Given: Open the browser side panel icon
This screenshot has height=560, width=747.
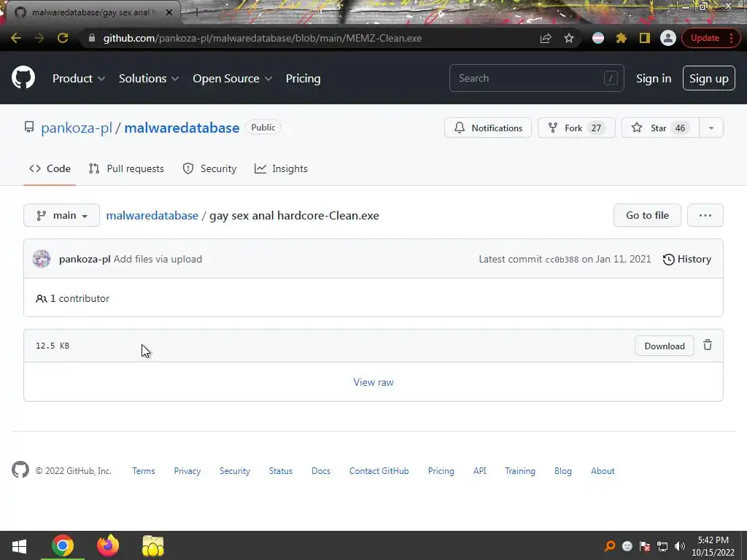Looking at the screenshot, I should pos(645,38).
